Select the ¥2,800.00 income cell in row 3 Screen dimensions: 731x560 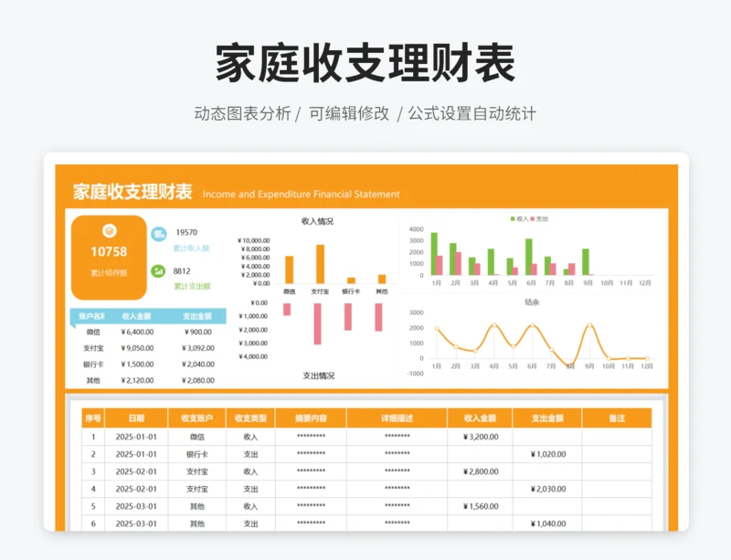[481, 471]
